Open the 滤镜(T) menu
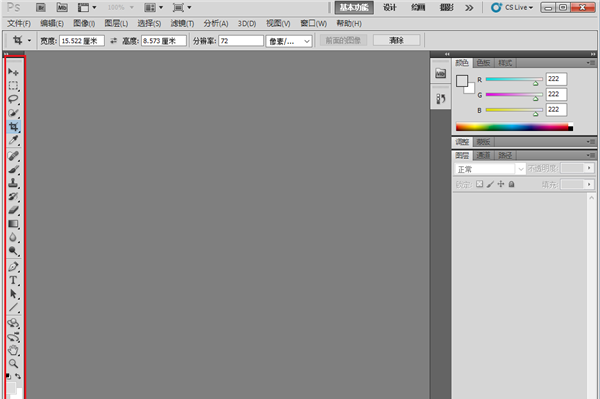 click(x=182, y=23)
